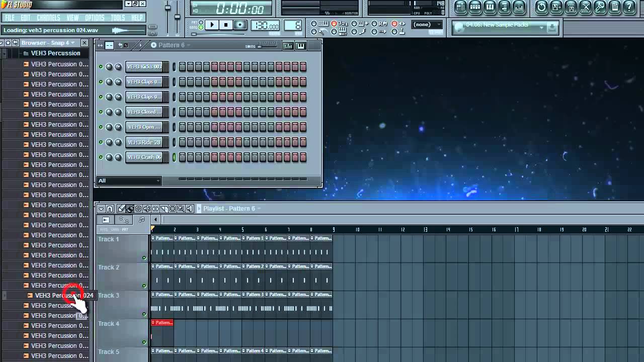Open keyboard editor in Step Sequencer
Screen dimensions: 644x362
pos(300,46)
